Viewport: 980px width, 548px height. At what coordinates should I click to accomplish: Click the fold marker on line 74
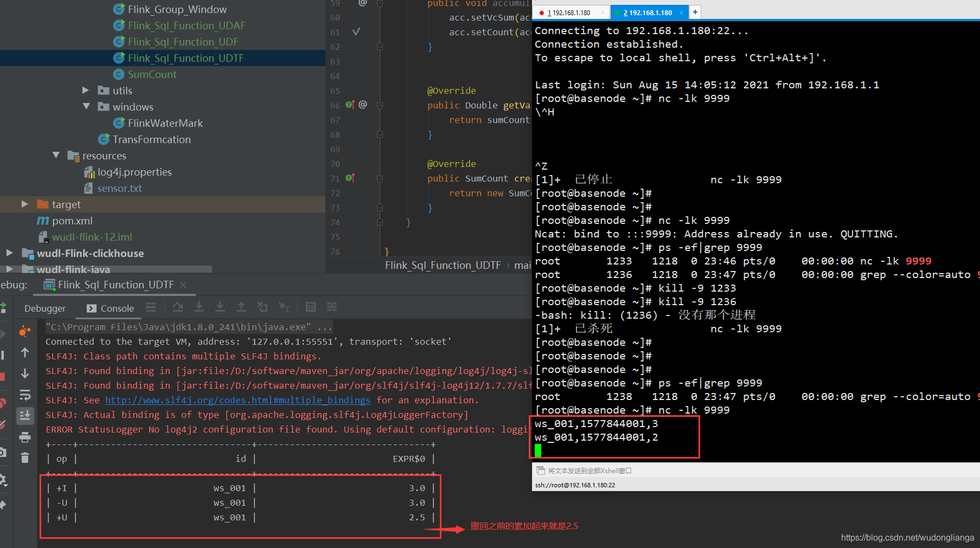point(380,222)
